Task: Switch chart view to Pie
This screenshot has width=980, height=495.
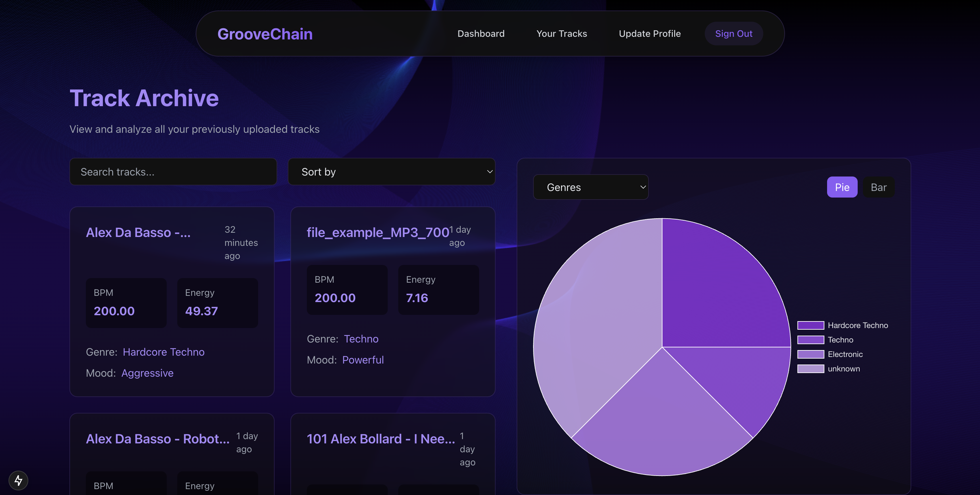Action: click(842, 187)
